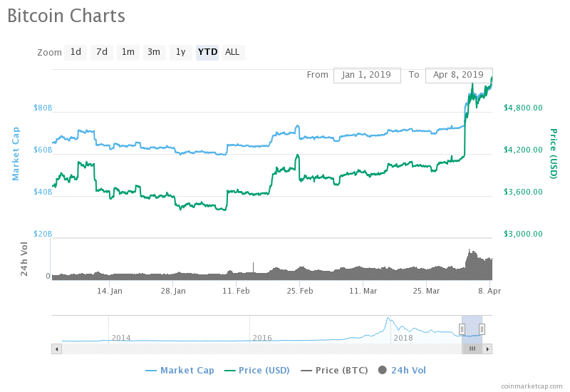Click the 8. Apr axis label

(489, 291)
